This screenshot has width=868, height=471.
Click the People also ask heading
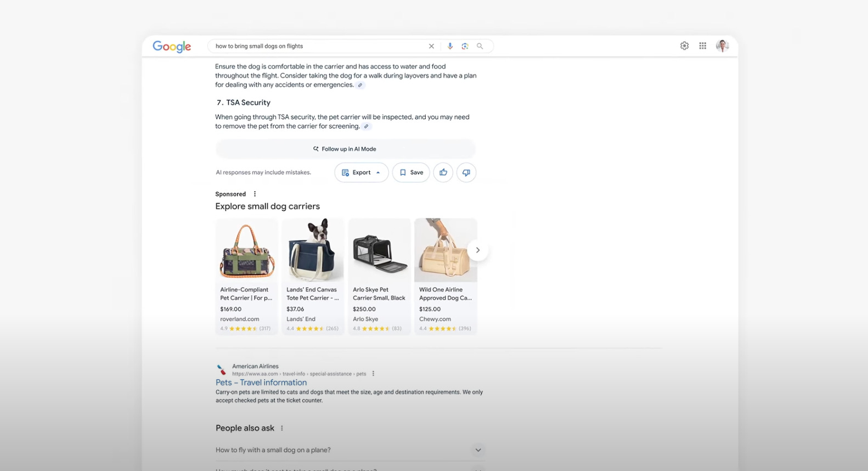click(245, 428)
